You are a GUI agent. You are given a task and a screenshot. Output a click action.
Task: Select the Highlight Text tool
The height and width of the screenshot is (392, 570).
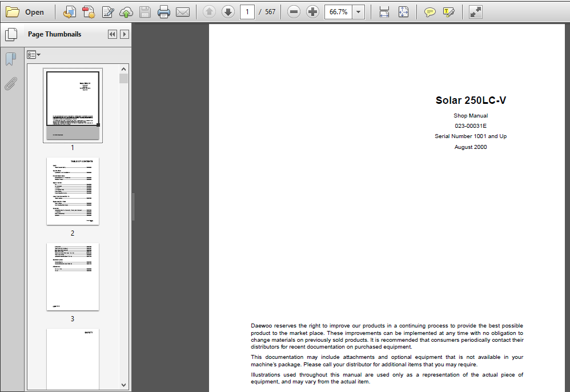click(x=449, y=12)
